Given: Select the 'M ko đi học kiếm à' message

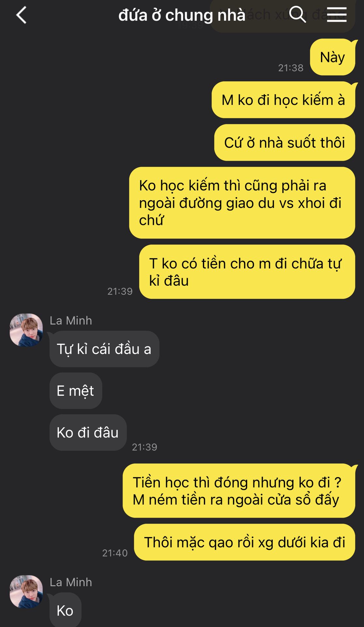Looking at the screenshot, I should click(283, 100).
